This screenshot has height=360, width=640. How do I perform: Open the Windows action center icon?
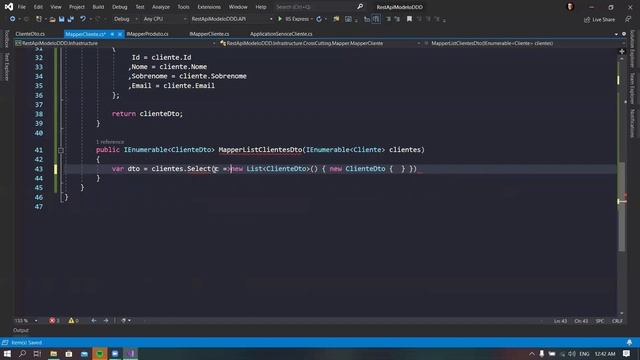pos(627,353)
